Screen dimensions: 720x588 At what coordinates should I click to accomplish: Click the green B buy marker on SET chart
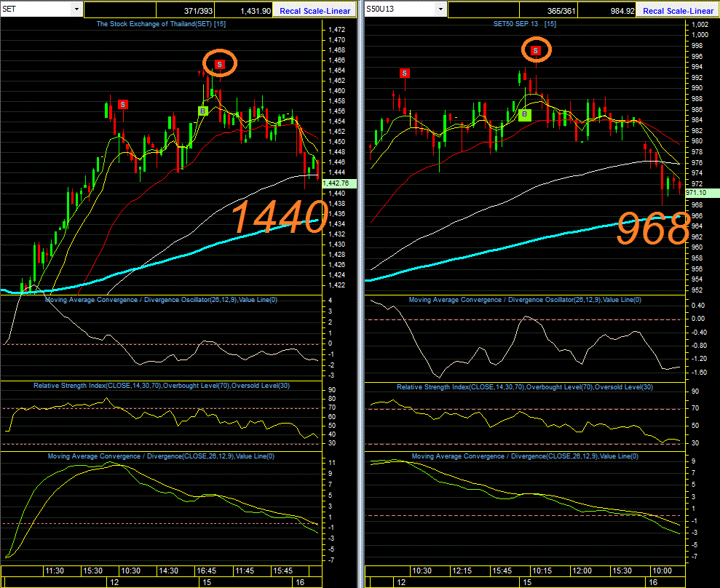pos(202,111)
